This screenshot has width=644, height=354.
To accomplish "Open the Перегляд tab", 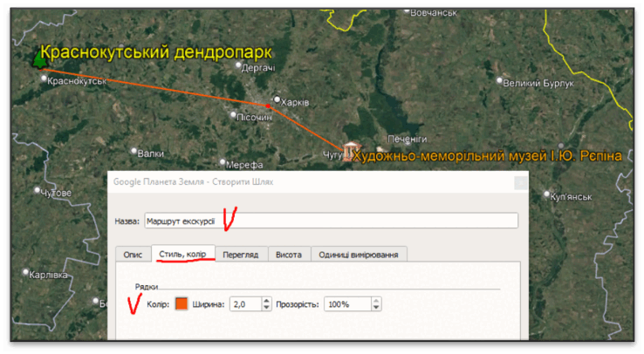I will point(241,255).
